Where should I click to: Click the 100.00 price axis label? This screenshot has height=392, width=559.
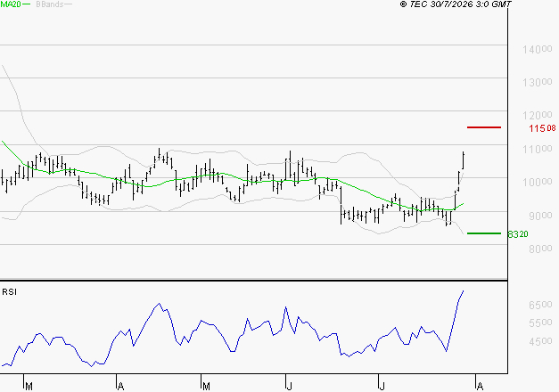tap(538, 182)
